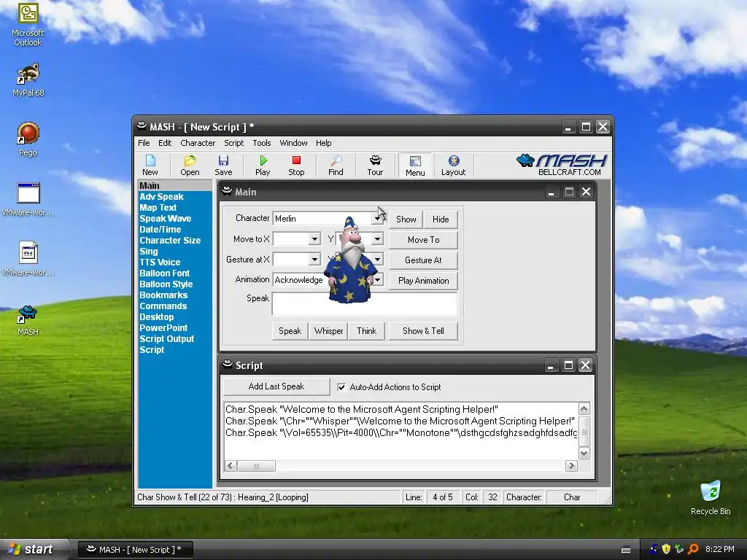Image resolution: width=747 pixels, height=560 pixels.
Task: Click the Gesture At button
Action: 424,260
